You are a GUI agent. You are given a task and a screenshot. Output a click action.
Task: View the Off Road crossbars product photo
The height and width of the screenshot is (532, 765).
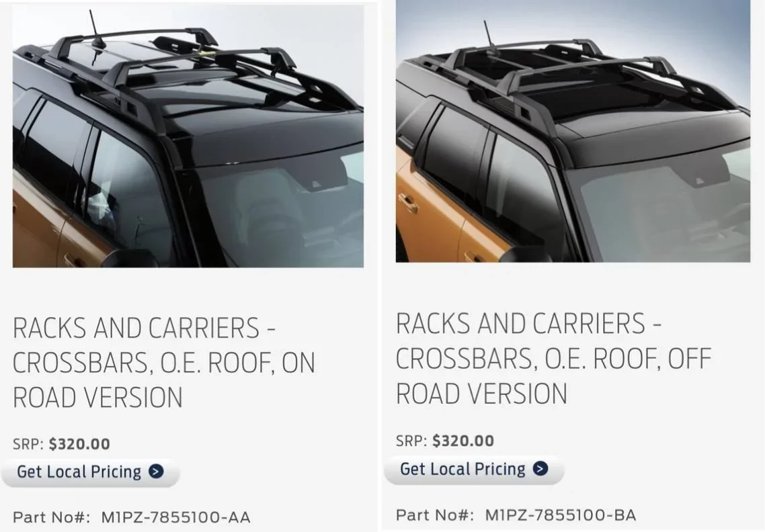pos(573,131)
